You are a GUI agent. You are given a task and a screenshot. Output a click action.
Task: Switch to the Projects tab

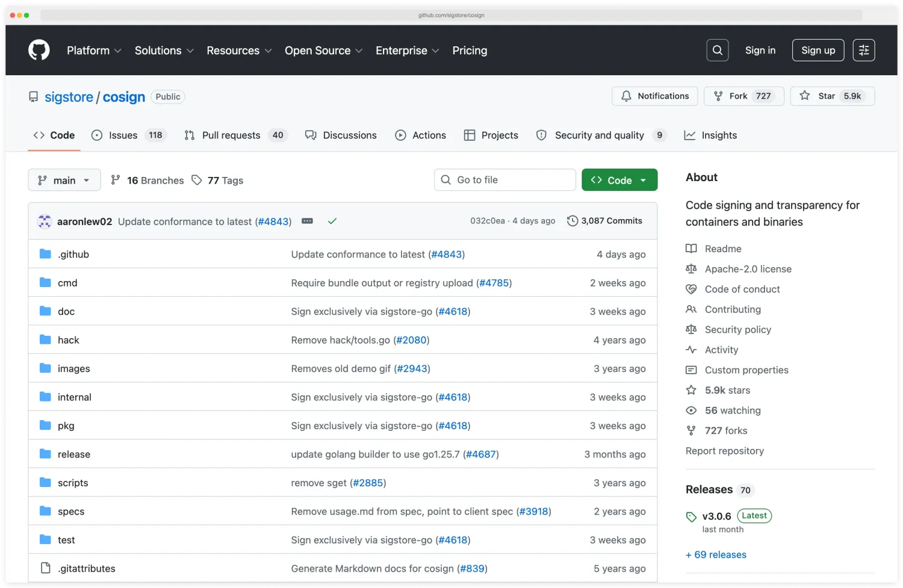[491, 135]
